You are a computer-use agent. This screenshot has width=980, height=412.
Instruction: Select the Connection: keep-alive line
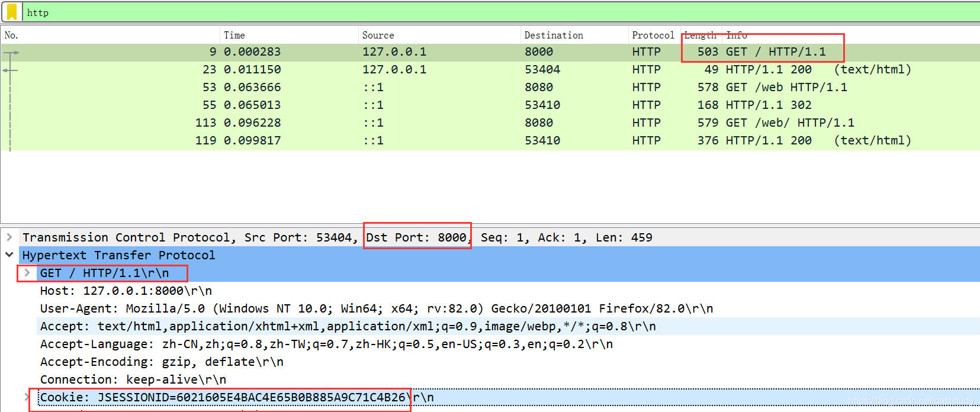coord(133,379)
